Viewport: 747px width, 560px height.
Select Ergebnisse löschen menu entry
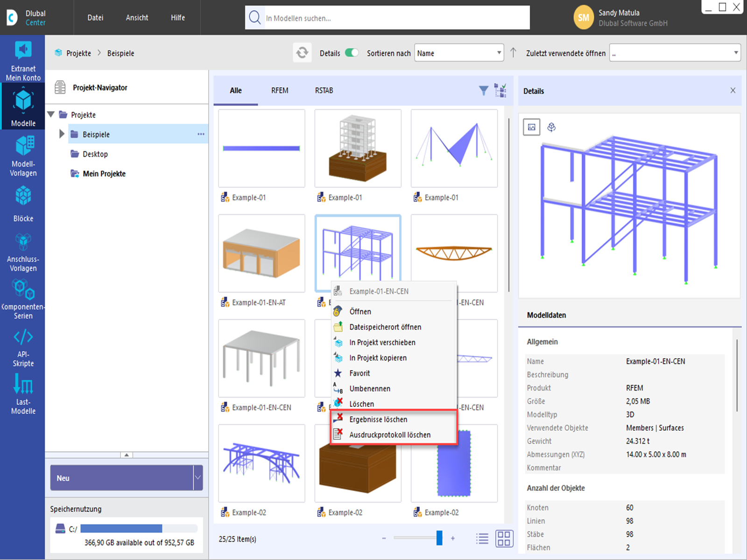point(394,419)
